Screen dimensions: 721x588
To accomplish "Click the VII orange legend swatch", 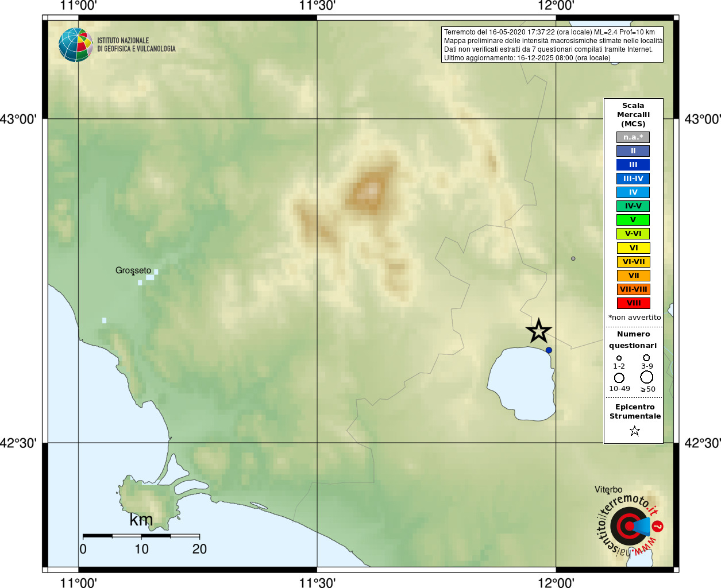I will [x=633, y=276].
